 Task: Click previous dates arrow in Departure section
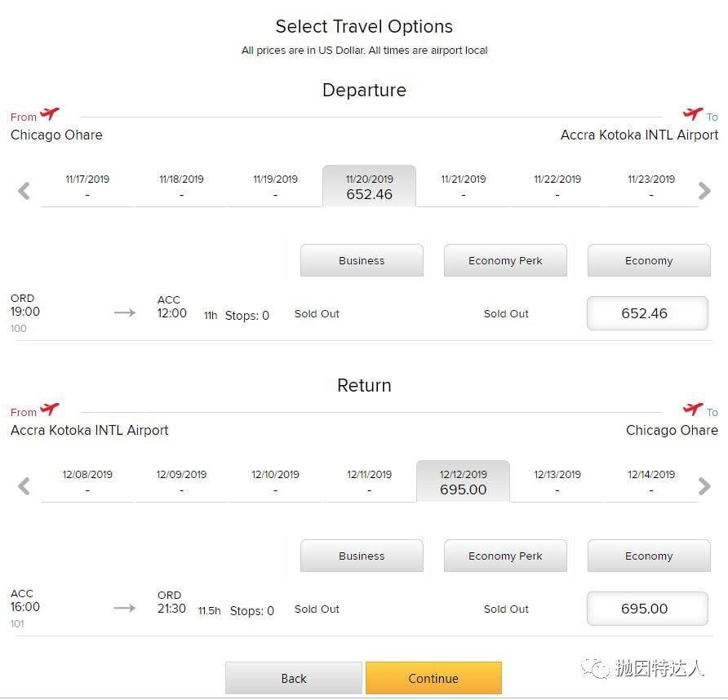click(x=24, y=191)
